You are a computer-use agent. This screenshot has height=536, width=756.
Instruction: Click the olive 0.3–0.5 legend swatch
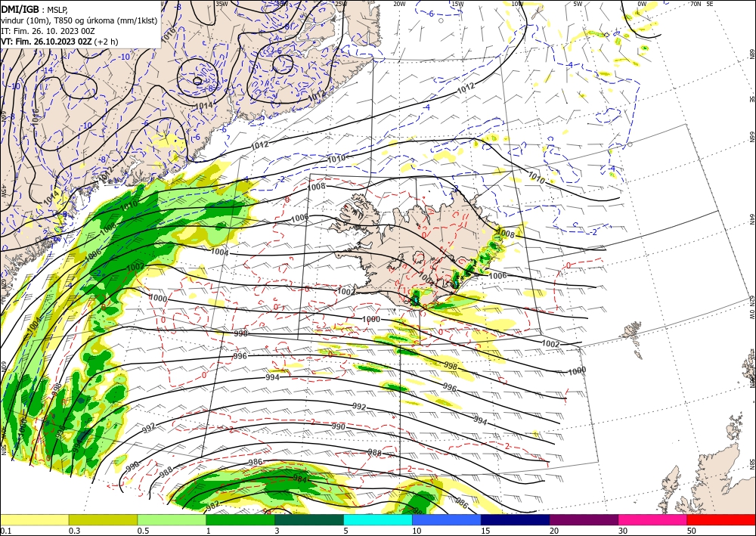[103, 519]
